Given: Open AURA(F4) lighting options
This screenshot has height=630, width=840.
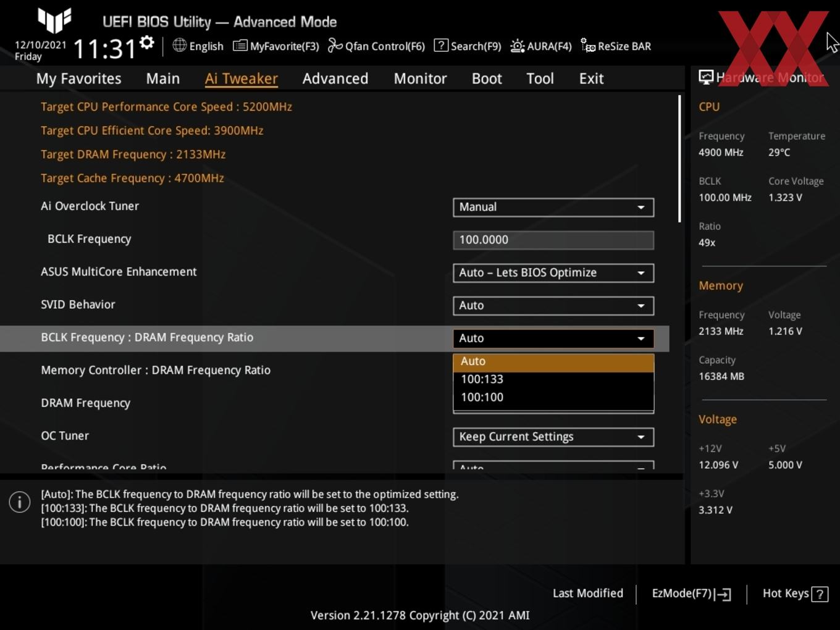Looking at the screenshot, I should click(x=541, y=46).
